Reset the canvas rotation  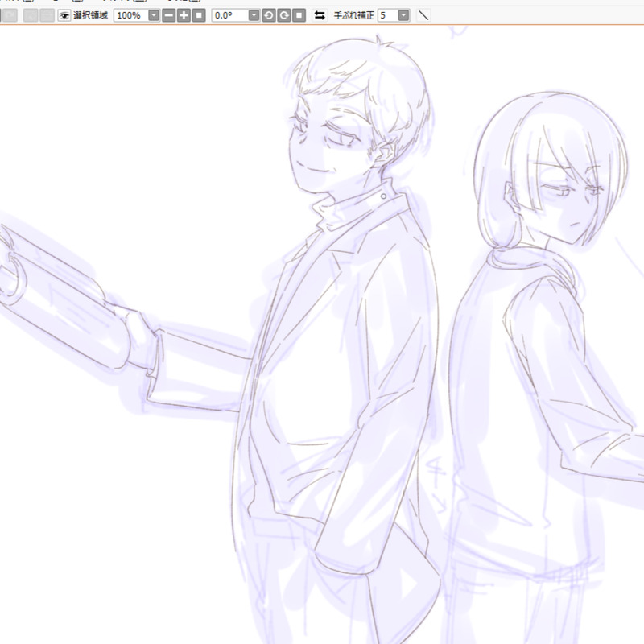[x=299, y=15]
